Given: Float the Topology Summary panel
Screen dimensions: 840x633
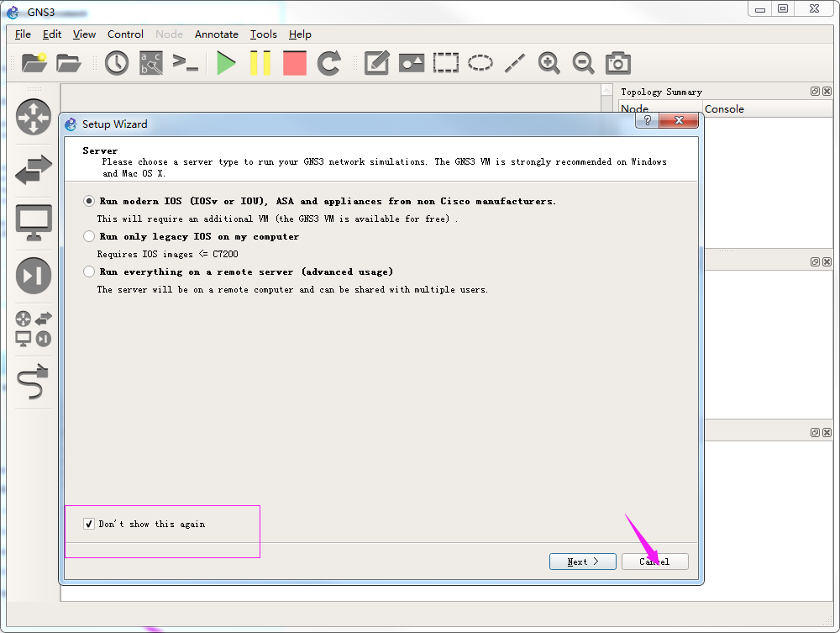Looking at the screenshot, I should [815, 91].
